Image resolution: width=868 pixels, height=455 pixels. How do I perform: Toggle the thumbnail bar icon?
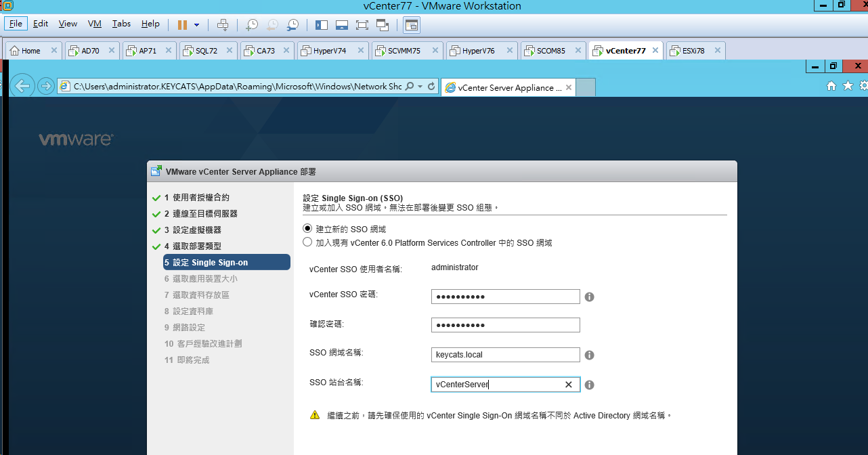[x=342, y=25]
